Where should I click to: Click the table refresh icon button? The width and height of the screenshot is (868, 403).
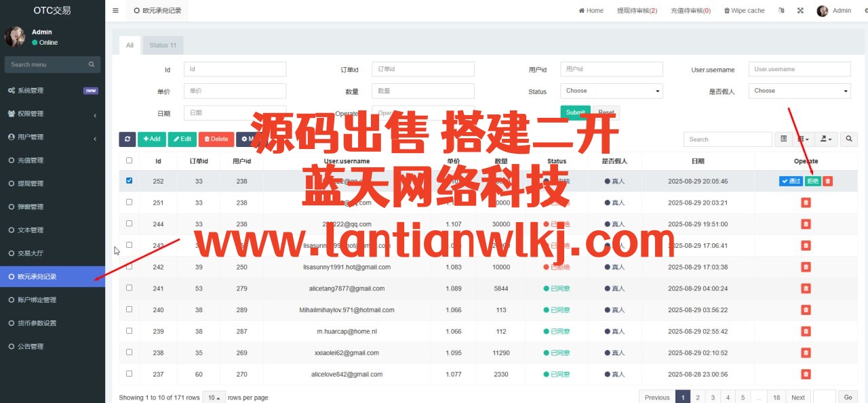[x=127, y=139]
